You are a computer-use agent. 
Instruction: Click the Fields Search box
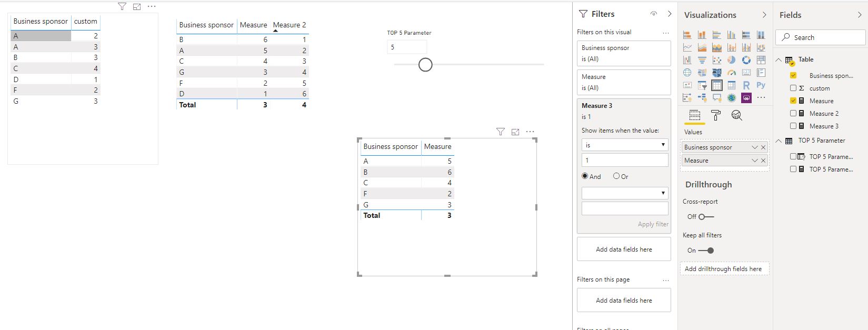point(820,37)
